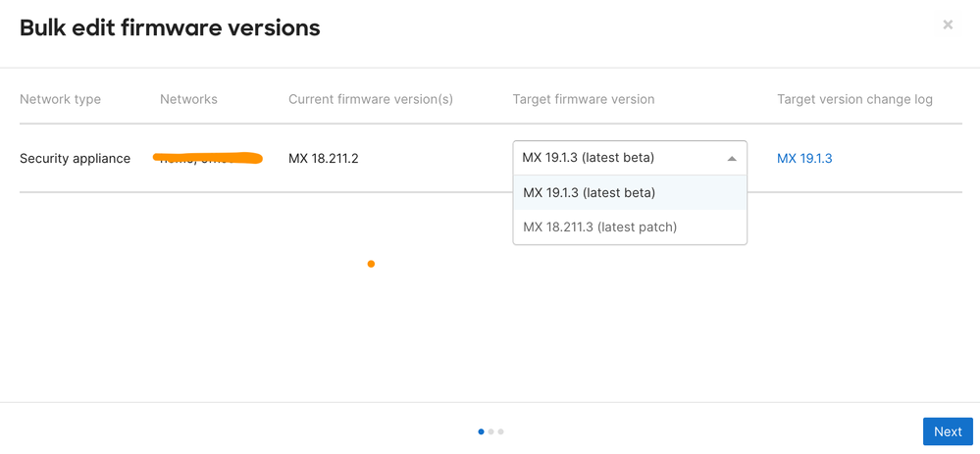Click the Bulk edit firmware versions title

[170, 27]
